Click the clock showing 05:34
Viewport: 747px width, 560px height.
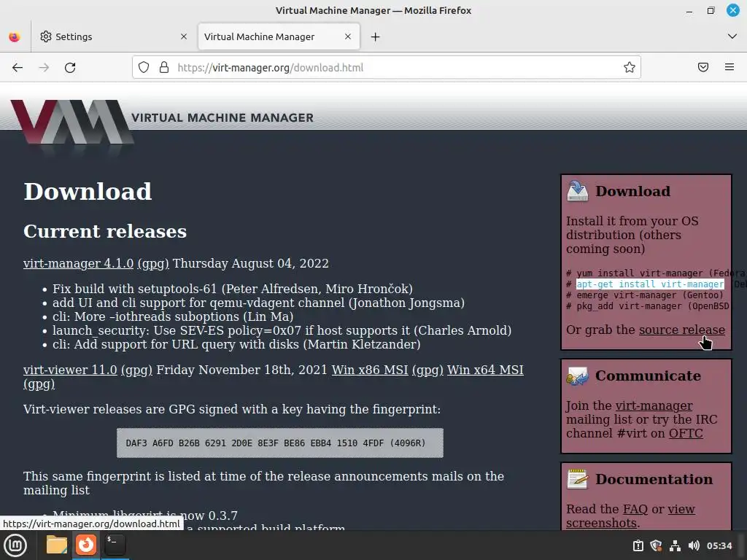point(719,545)
